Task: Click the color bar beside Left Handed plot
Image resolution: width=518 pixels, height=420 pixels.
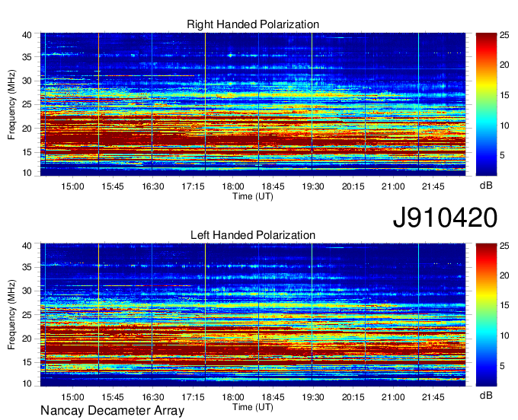Action: click(x=486, y=315)
